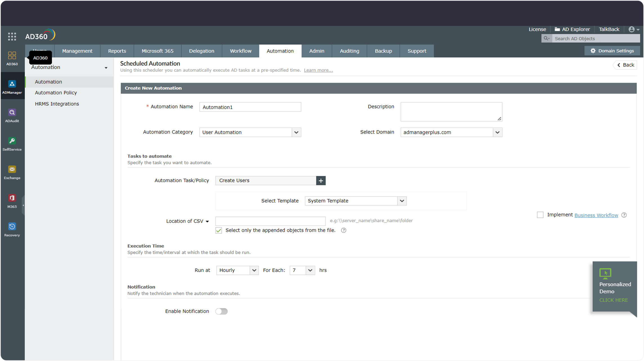Switch to the Auditing tab
This screenshot has width=644, height=361.
point(349,51)
